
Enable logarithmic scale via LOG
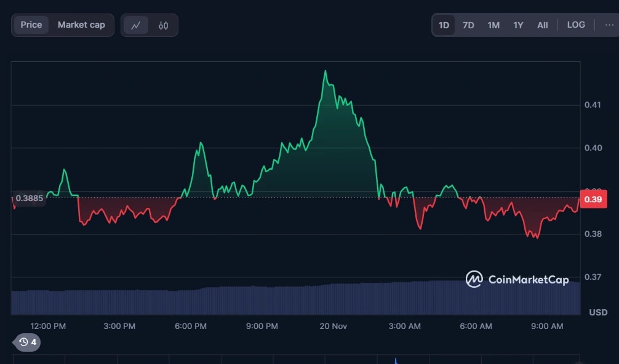click(x=575, y=25)
